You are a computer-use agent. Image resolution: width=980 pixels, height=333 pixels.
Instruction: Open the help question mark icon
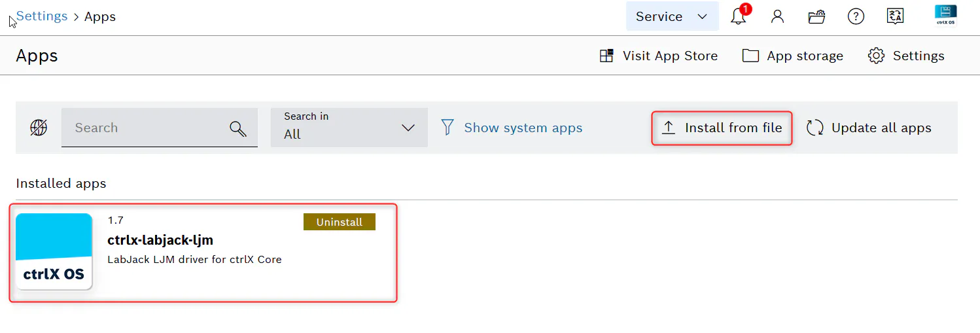pyautogui.click(x=856, y=16)
